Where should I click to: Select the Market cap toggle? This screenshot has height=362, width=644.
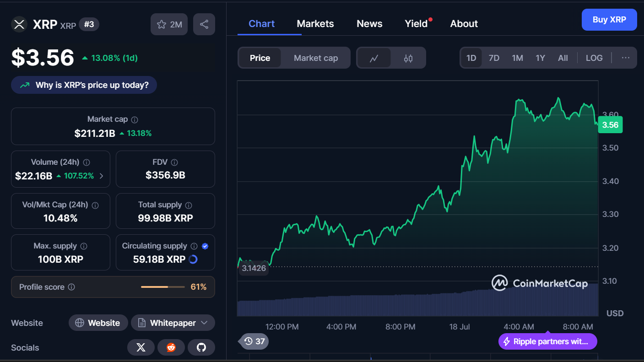316,58
